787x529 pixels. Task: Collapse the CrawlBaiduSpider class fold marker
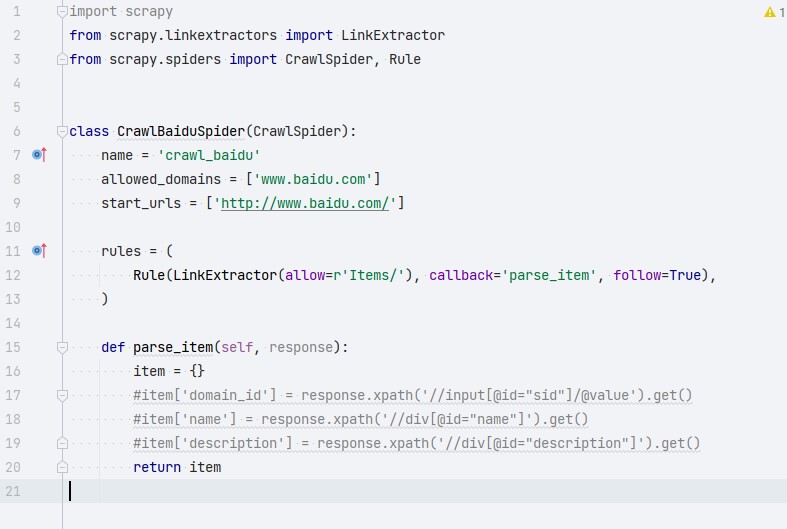coord(63,131)
